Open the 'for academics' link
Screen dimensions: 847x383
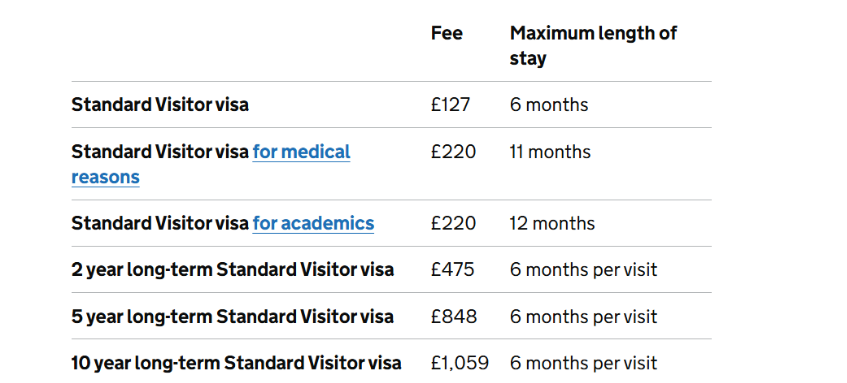313,224
